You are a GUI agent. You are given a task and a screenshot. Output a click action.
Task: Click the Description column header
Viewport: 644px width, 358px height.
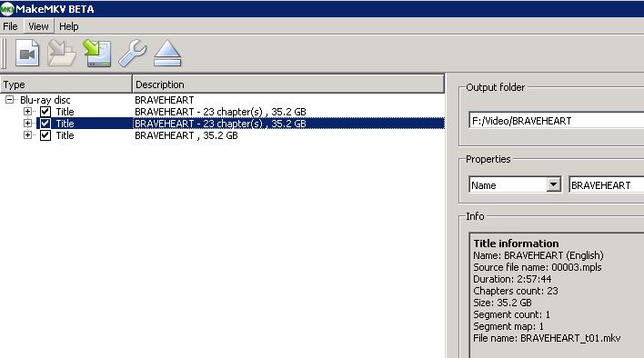click(288, 85)
